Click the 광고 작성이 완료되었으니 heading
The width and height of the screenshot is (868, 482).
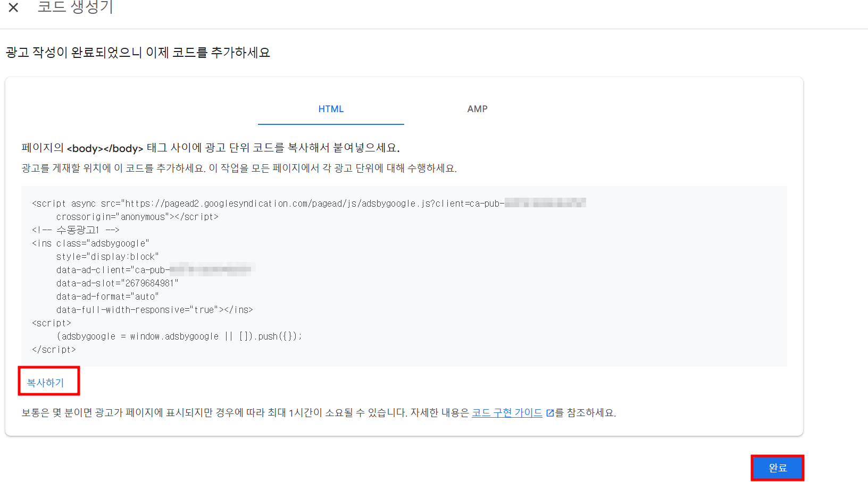138,53
